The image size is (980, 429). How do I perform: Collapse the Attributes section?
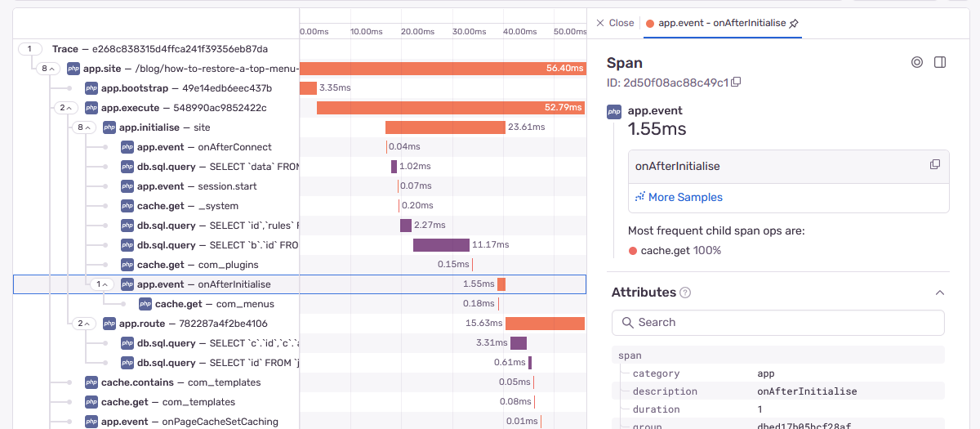939,293
